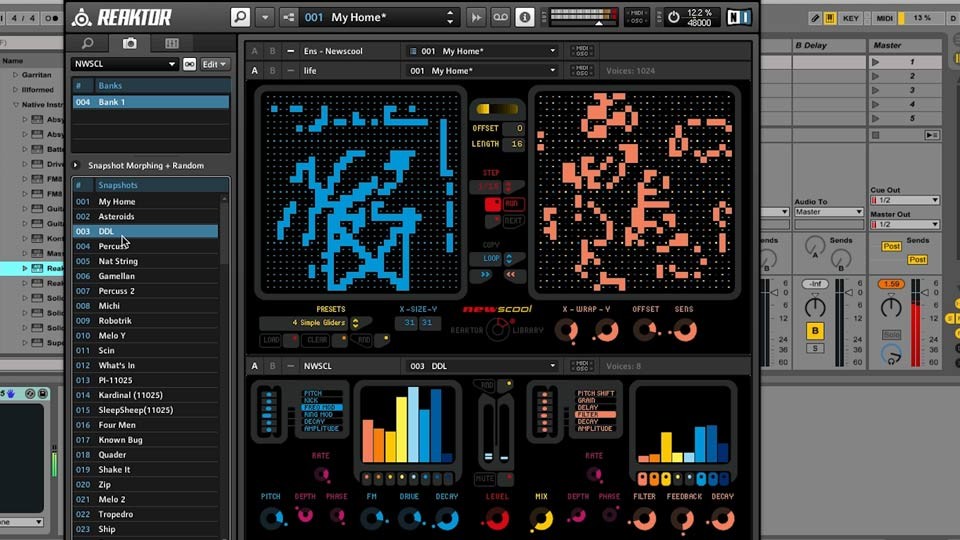Click the OFFSET value field

pos(513,128)
